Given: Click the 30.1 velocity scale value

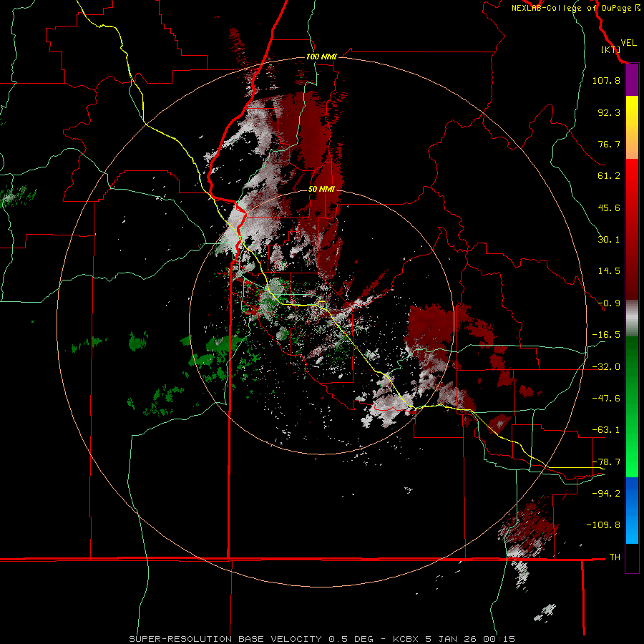Looking at the screenshot, I should (x=609, y=240).
